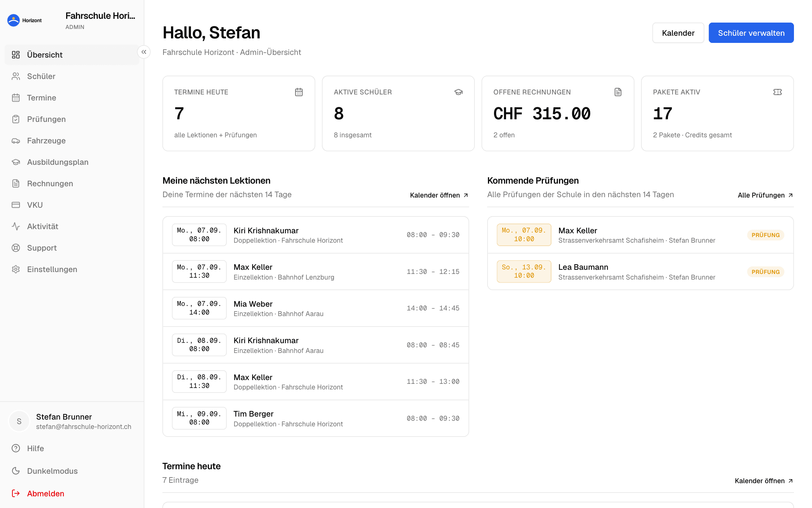This screenshot has height=508, width=812.
Task: Click the Rechnungen document icon in sidebar
Action: pos(16,184)
